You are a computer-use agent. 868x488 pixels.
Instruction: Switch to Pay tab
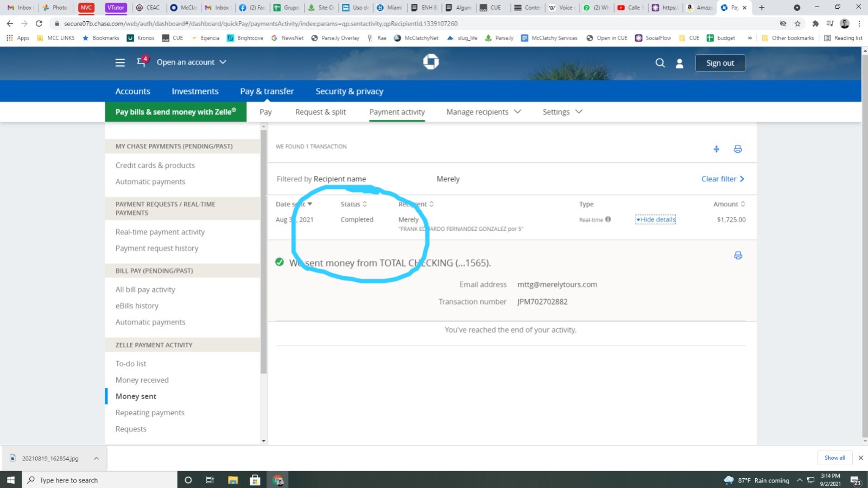(265, 112)
